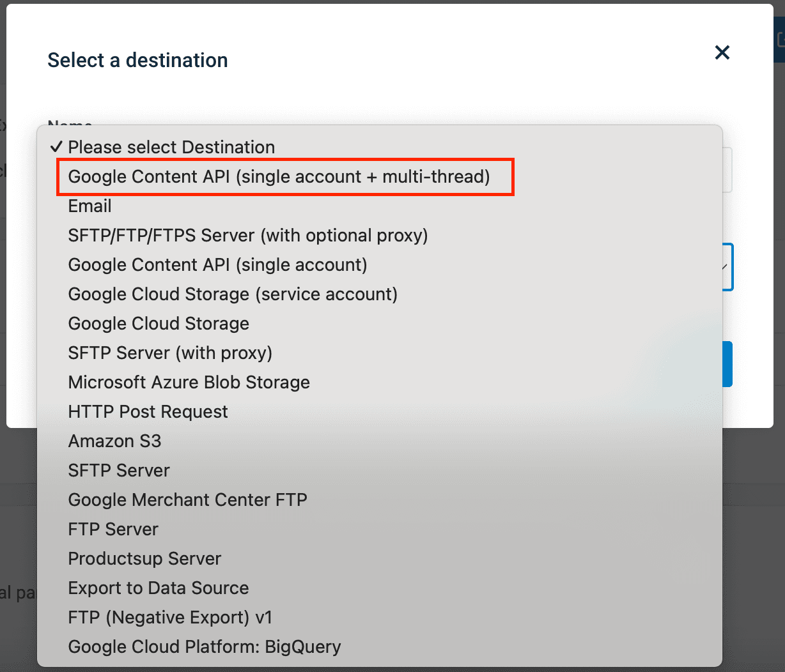Image resolution: width=785 pixels, height=672 pixels.
Task: Select SFTP/FTP/FTPS Server (with optional proxy)
Action: (x=248, y=236)
